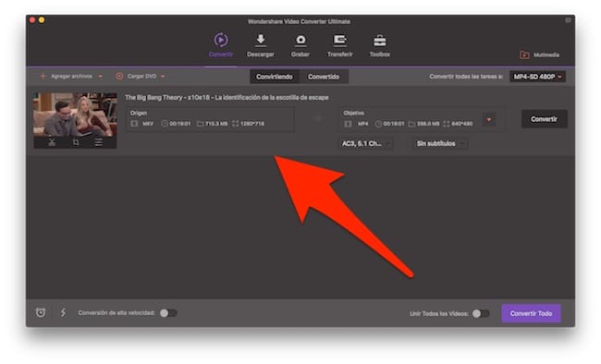Image resolution: width=601 pixels, height=364 pixels.
Task: Click the Objetivo 298.0 MB size value
Action: (428, 124)
